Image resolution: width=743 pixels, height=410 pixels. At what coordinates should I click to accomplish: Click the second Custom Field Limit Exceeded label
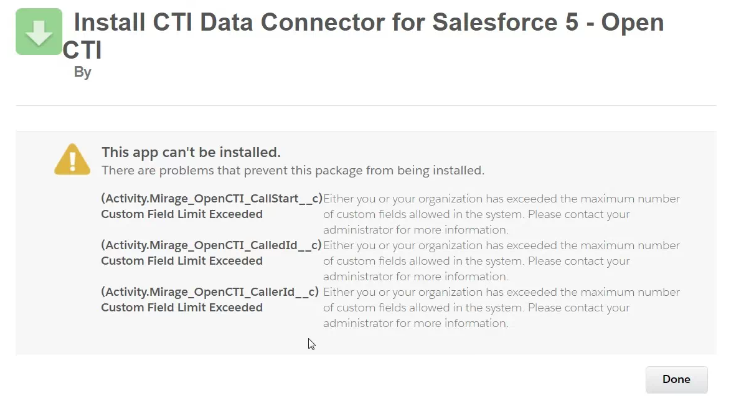(182, 261)
